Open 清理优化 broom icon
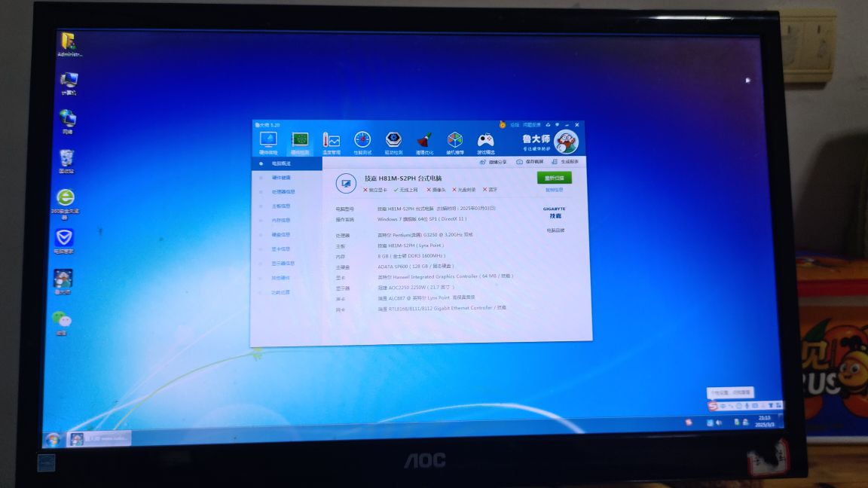The image size is (868, 488). 424,142
